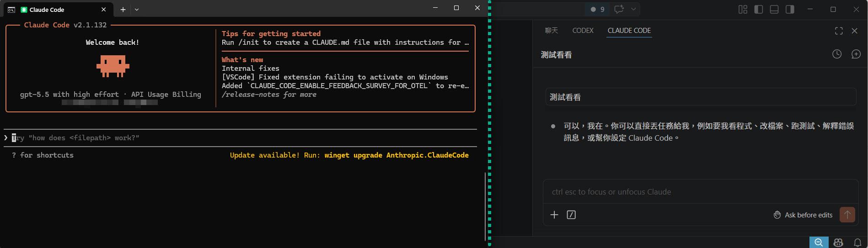The height and width of the screenshot is (248, 868).
Task: Open terminal profiles dropdown chevron
Action: tap(137, 9)
